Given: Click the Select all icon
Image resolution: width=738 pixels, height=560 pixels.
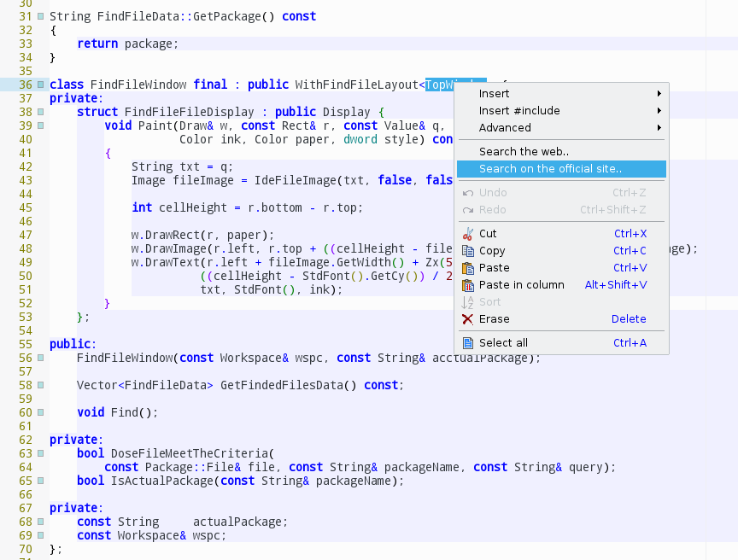Looking at the screenshot, I should tap(467, 343).
